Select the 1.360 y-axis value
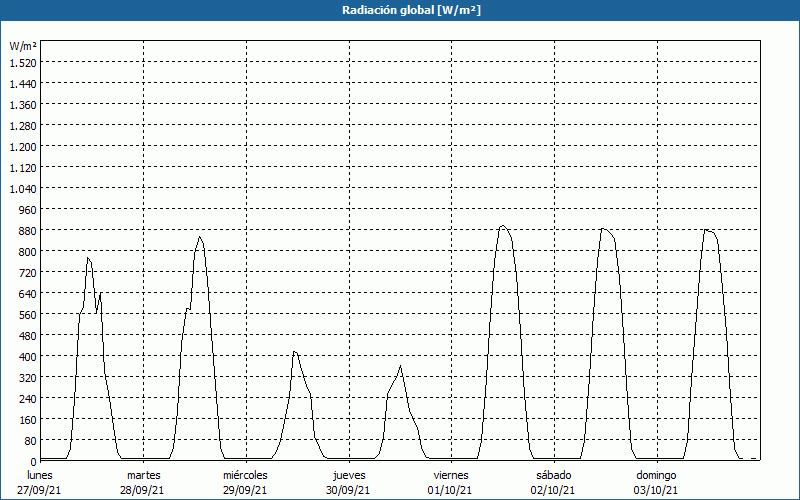Image resolution: width=800 pixels, height=500 pixels. pyautogui.click(x=23, y=105)
